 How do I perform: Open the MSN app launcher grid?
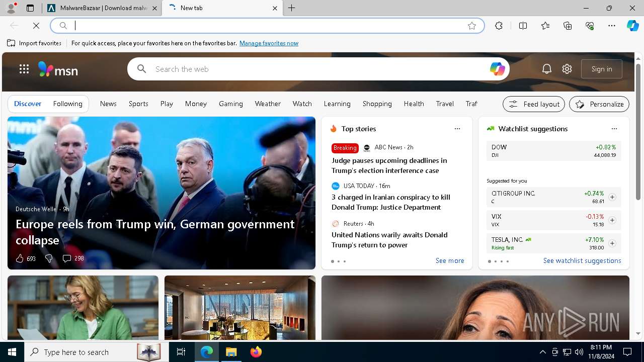point(24,69)
